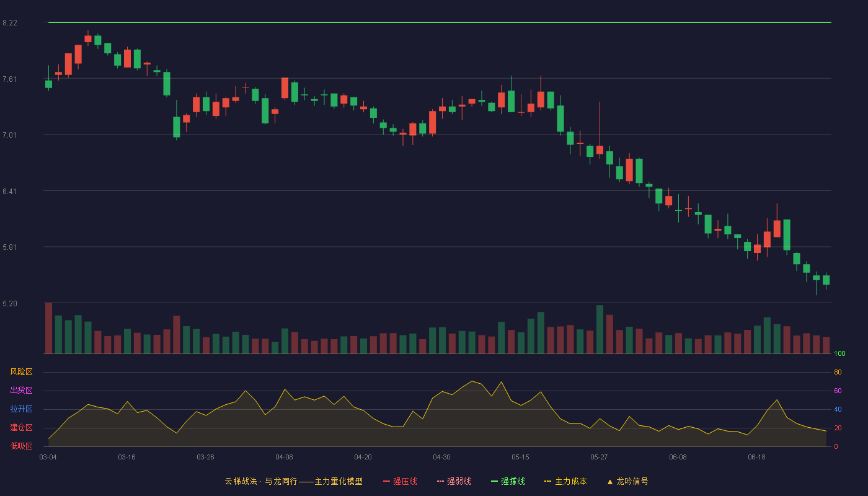868x496 pixels.
Task: Click the 03-16 date label
Action: [x=126, y=457]
